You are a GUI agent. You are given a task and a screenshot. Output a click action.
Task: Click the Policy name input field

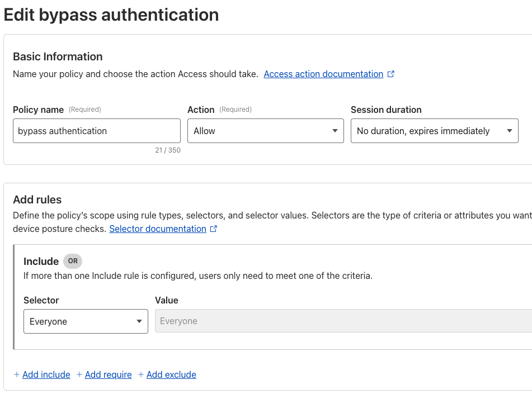click(97, 131)
